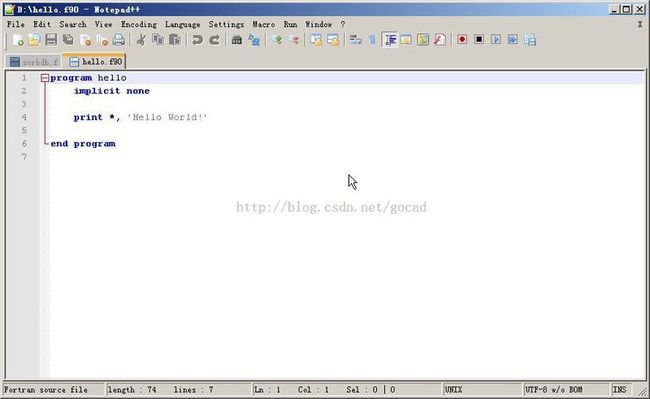
Task: Click the 'implicit none' code line
Action: point(112,91)
